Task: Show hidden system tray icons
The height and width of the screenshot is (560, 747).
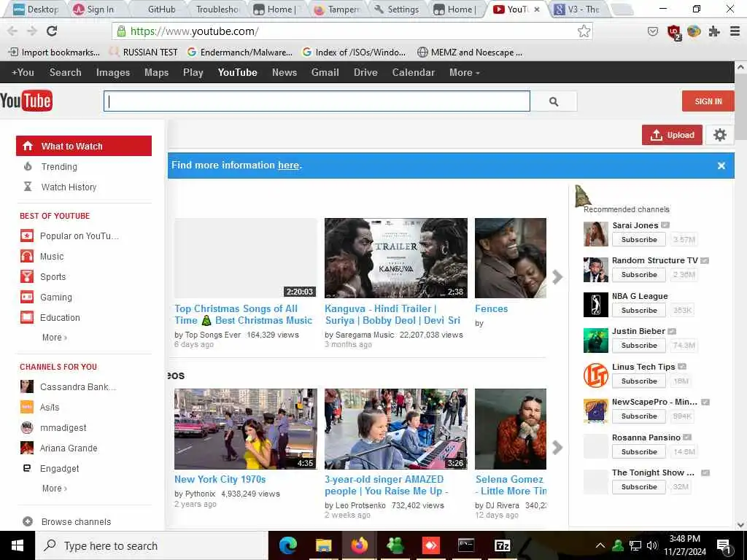Action: coord(600,545)
